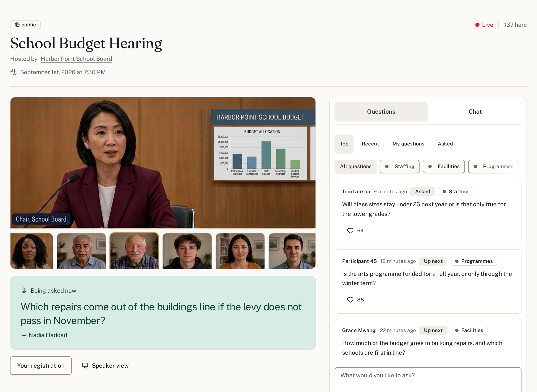Click the question about arts programme funding

click(427, 278)
